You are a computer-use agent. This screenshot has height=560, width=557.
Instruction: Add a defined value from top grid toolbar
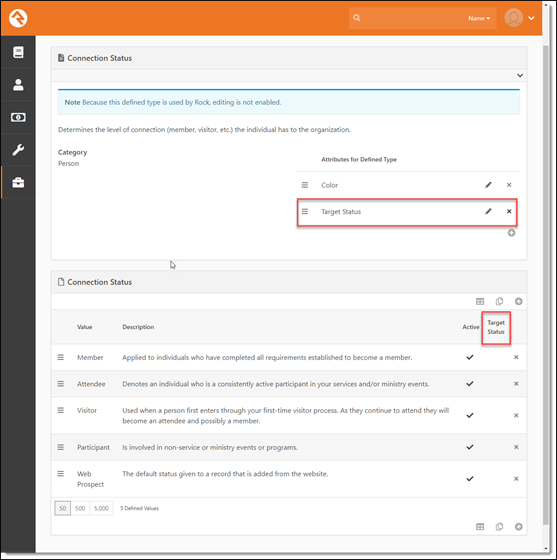point(518,301)
